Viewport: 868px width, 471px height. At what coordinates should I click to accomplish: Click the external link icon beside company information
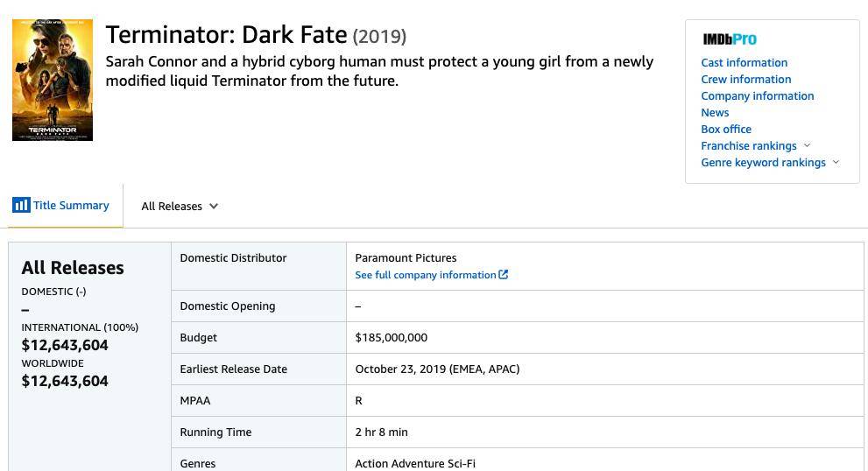point(504,275)
